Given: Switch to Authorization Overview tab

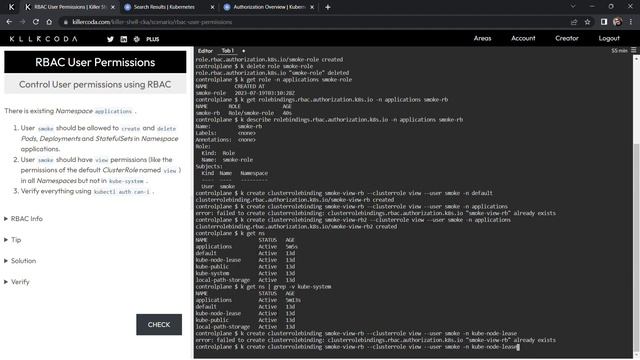Looking at the screenshot, I should (269, 7).
